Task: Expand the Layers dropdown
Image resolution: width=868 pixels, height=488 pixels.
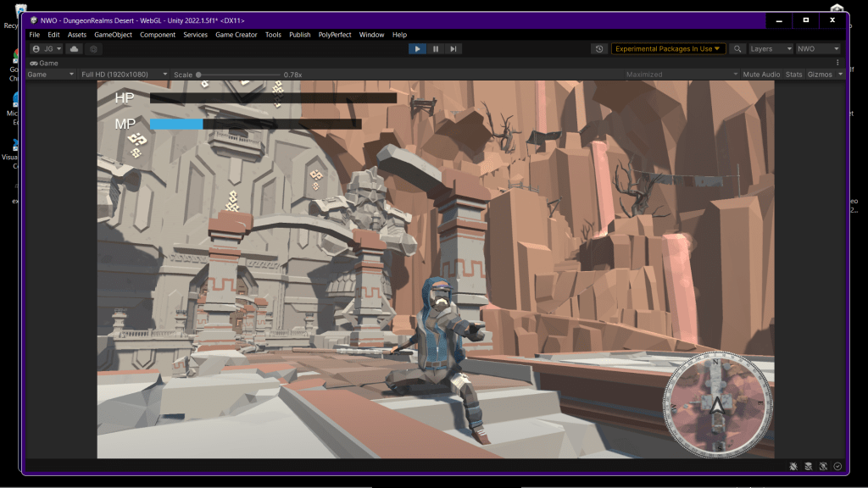Action: [x=770, y=49]
